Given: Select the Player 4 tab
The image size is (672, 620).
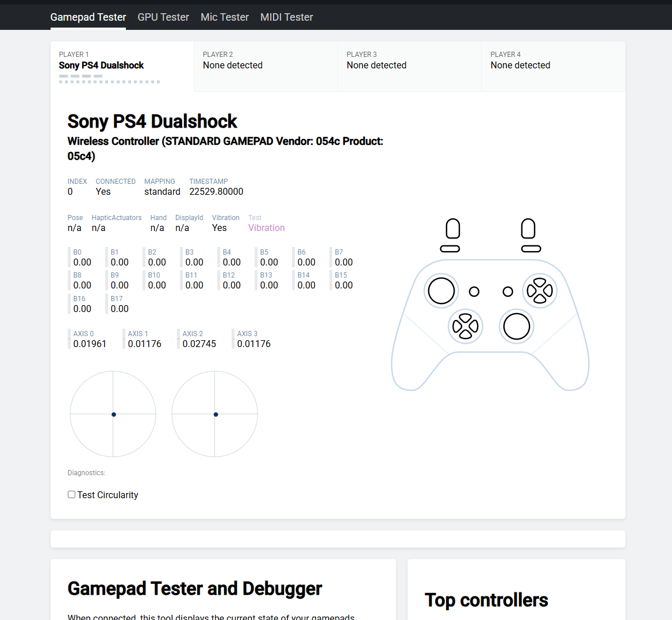Looking at the screenshot, I should click(553, 67).
